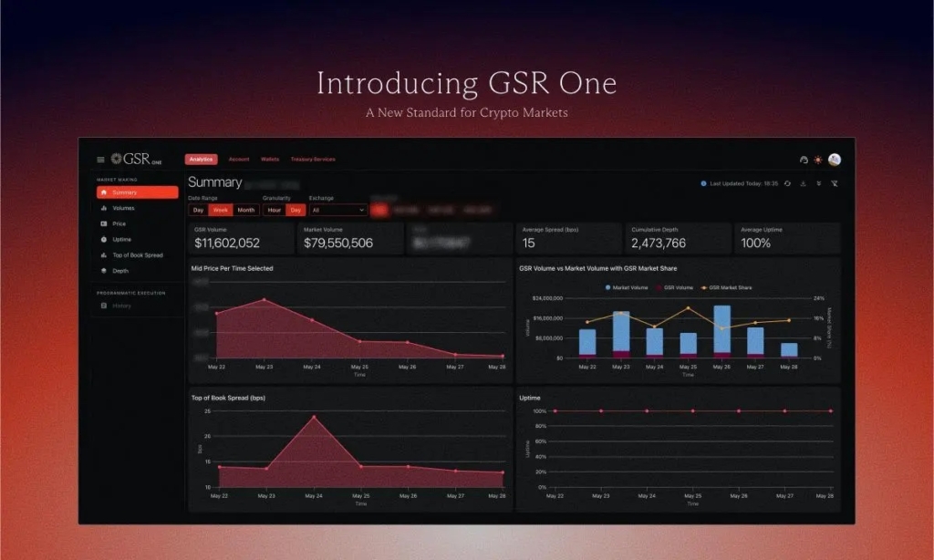
Task: Collapse the filter bar with the chevron icon
Action: tap(818, 183)
